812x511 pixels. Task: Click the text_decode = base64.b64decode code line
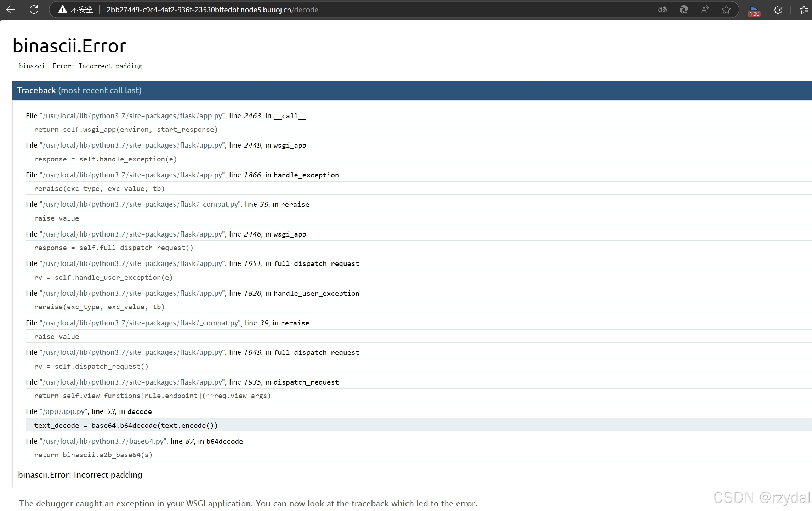126,425
